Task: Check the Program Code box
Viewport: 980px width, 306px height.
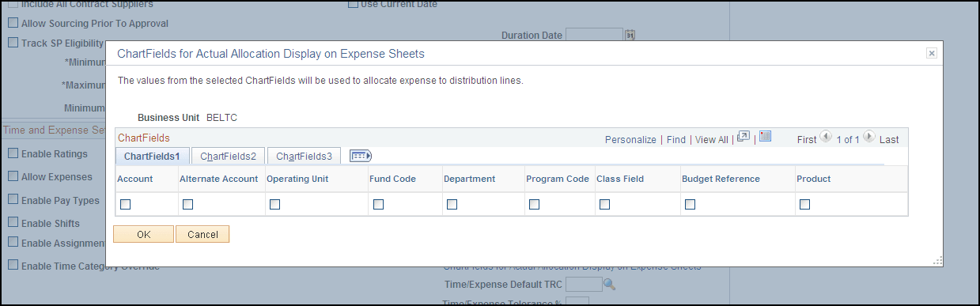Action: 534,205
